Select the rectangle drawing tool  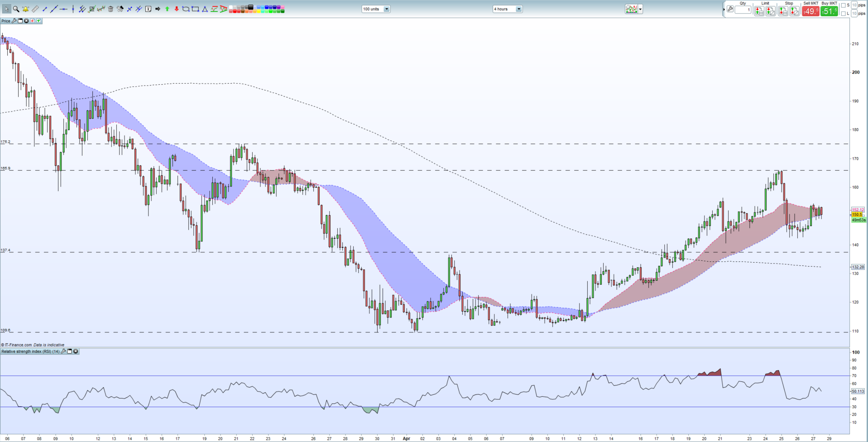pos(195,9)
